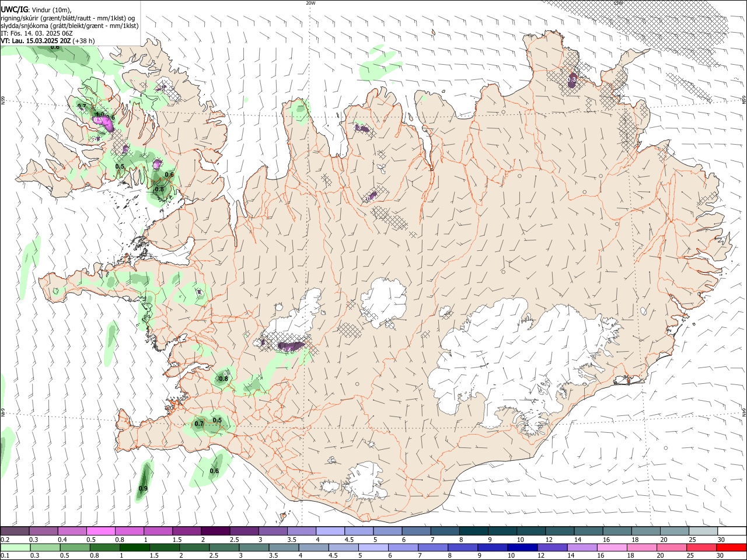Click the '20W' longitude label
Viewport: 747px width, 560px height.
(310, 3)
